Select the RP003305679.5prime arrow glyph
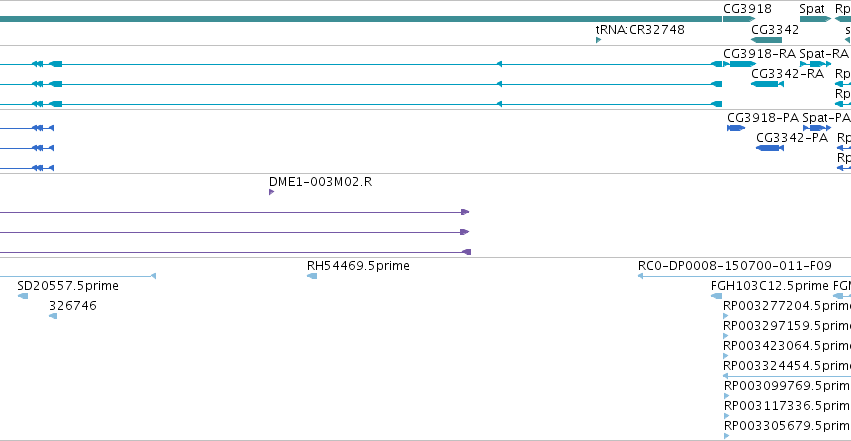The image size is (851, 441). pos(727,436)
